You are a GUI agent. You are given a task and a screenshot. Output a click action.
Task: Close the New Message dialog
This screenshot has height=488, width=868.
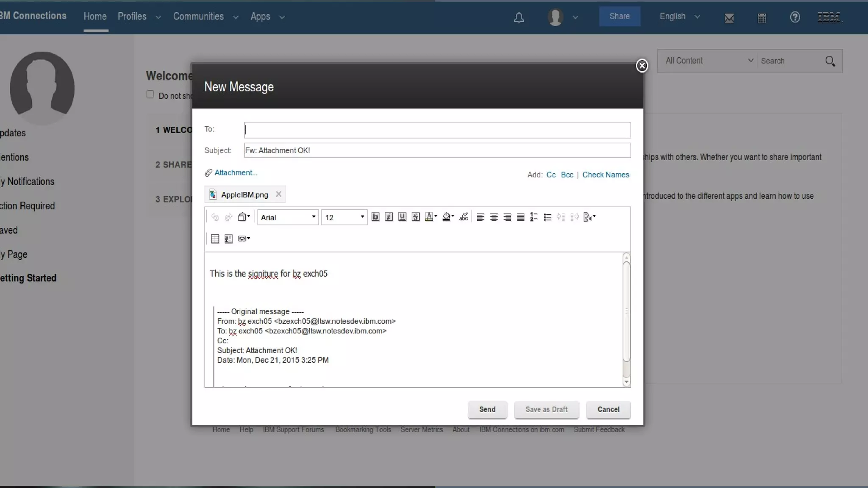click(642, 66)
